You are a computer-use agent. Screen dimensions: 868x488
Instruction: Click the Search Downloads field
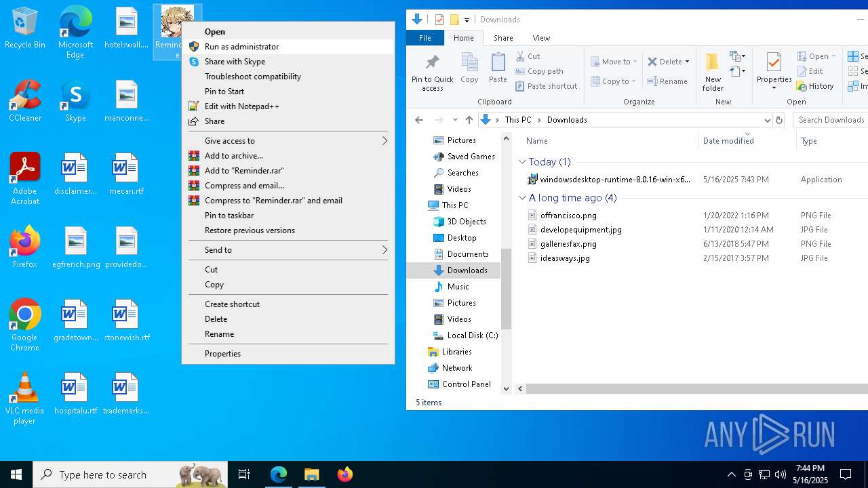pos(831,120)
